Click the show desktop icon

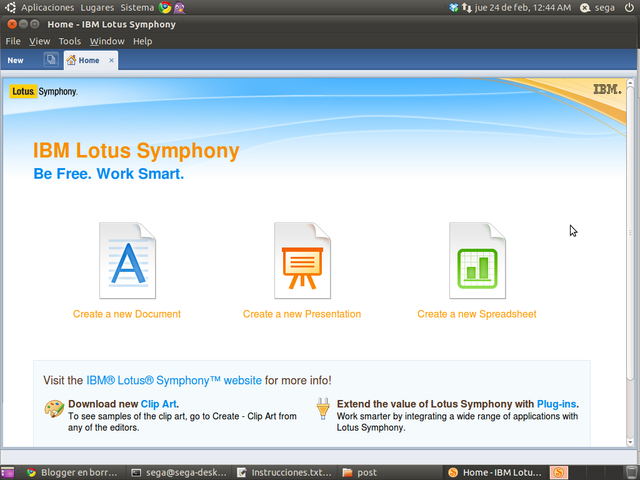(x=7, y=472)
